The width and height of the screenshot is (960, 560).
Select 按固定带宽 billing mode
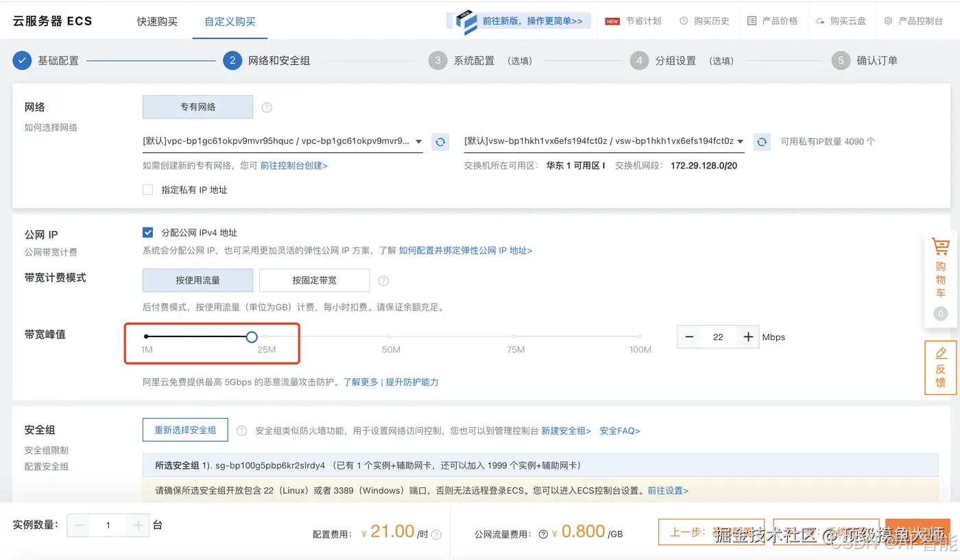pos(314,280)
